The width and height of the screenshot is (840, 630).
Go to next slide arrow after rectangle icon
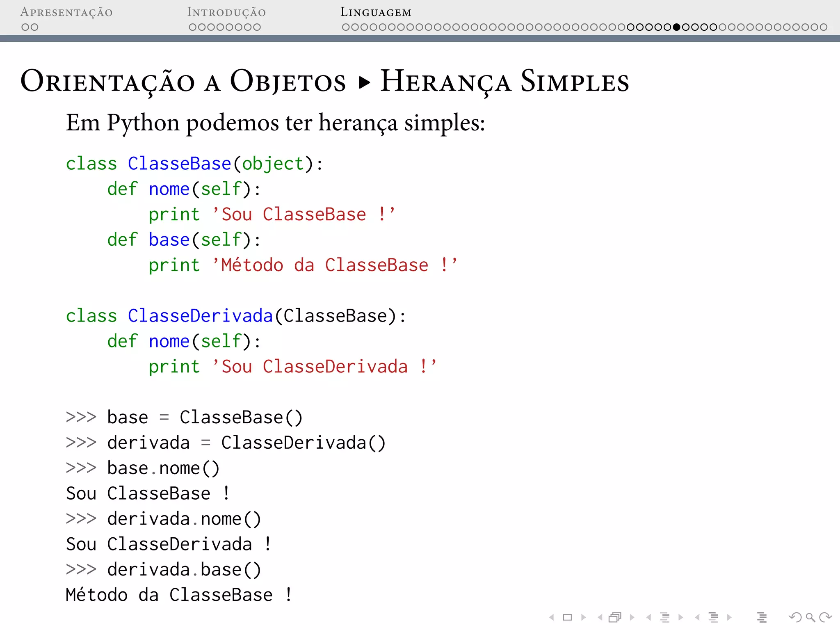click(583, 617)
